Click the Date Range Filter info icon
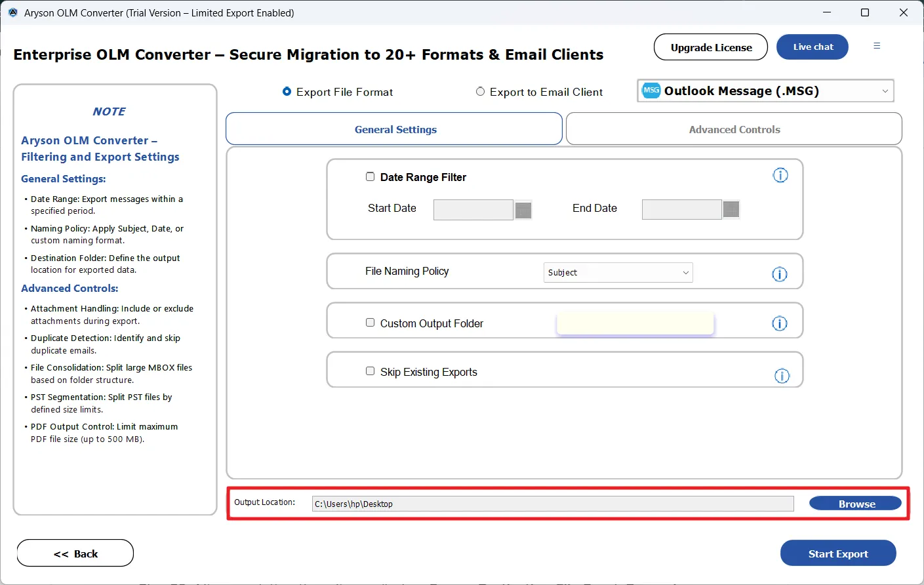924x585 pixels. (x=780, y=175)
